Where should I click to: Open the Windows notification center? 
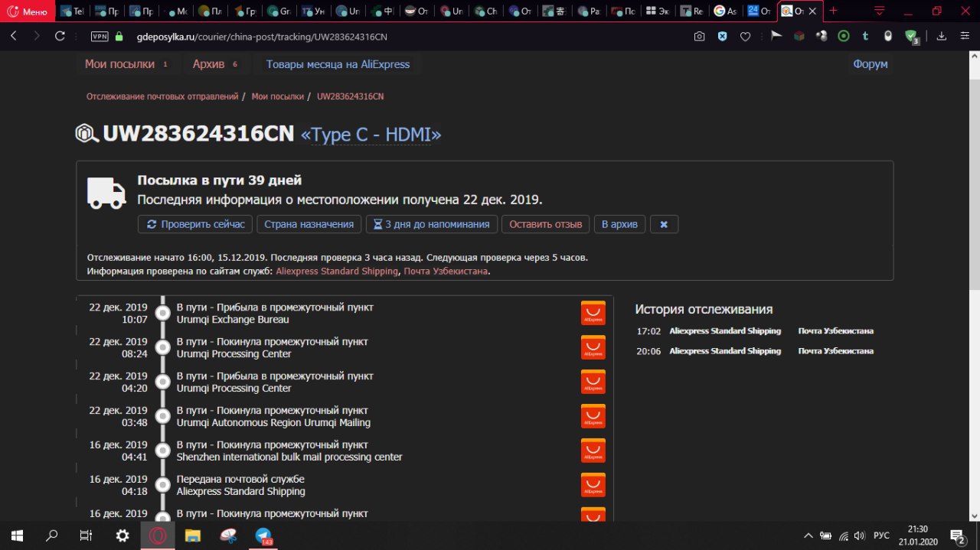pyautogui.click(x=958, y=536)
